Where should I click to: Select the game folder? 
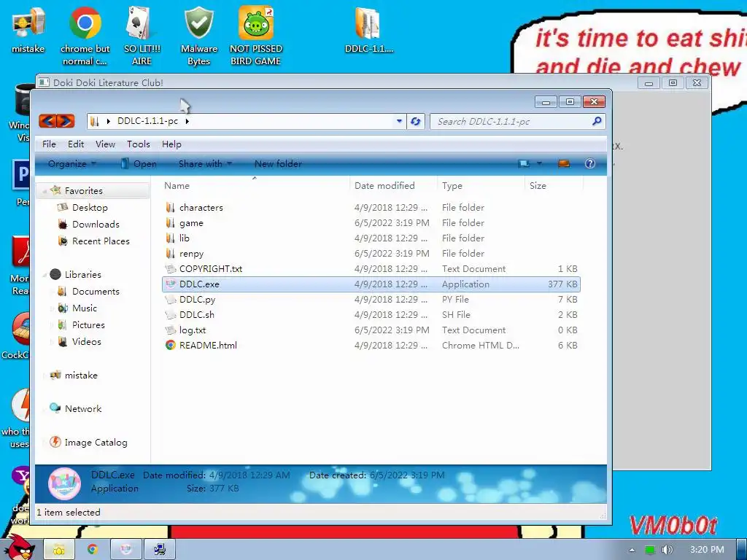coord(191,223)
